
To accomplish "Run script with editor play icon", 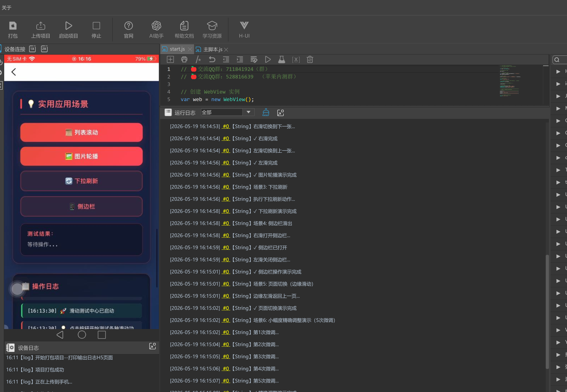I will pos(268,59).
